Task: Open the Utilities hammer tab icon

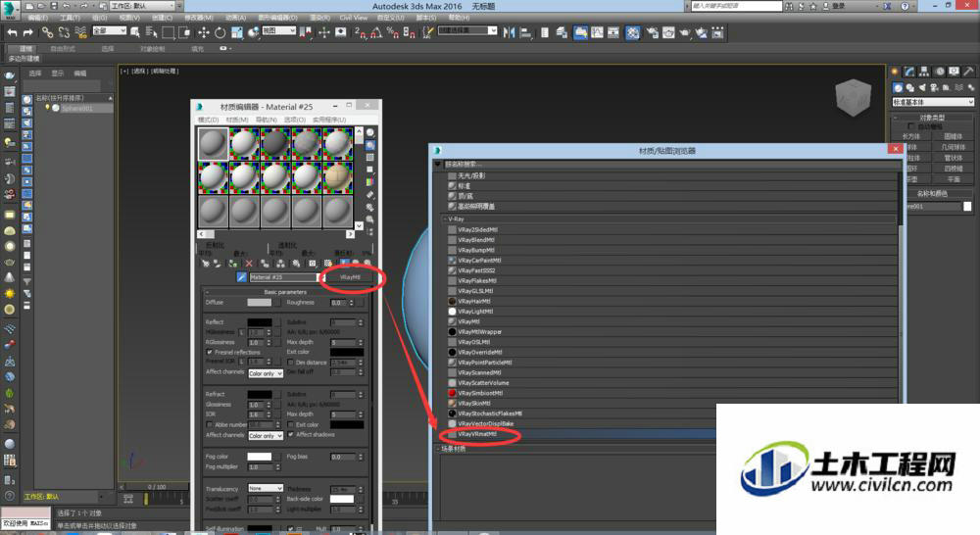Action: tap(969, 72)
